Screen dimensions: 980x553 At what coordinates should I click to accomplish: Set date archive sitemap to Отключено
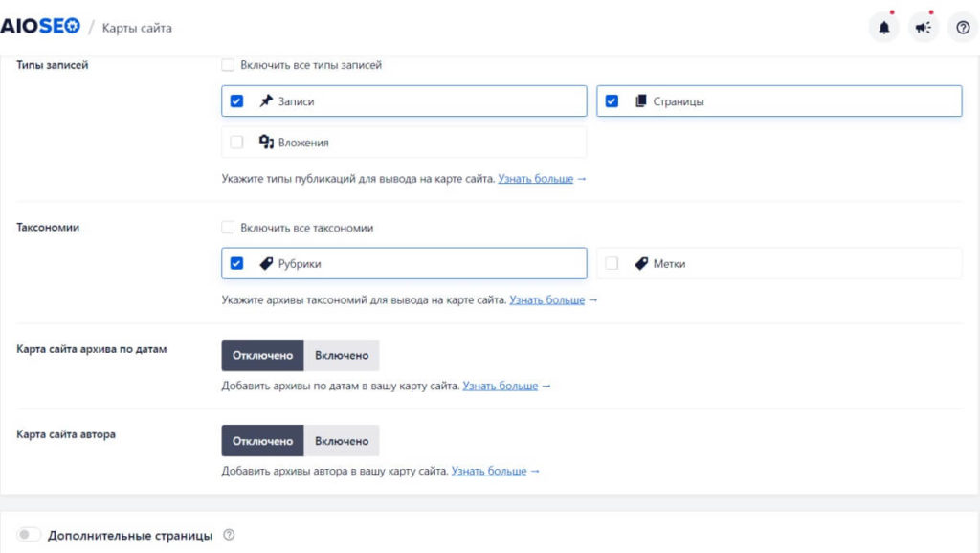[262, 355]
